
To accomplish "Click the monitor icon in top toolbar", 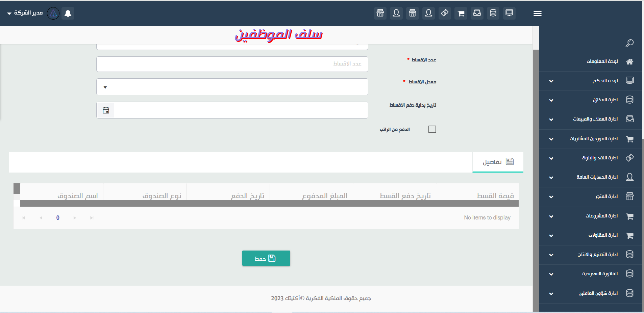I will (x=509, y=13).
